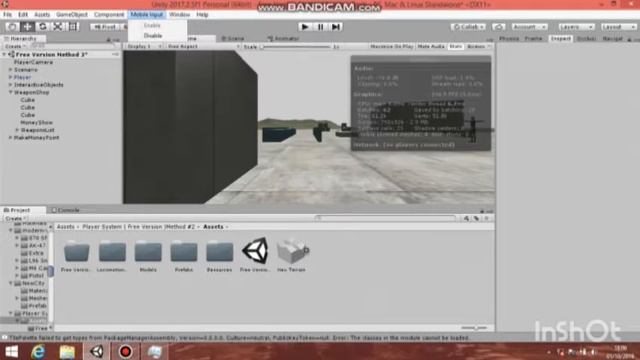This screenshot has height=360, width=640.
Task: Click the Step frame button
Action: pyautogui.click(x=336, y=27)
